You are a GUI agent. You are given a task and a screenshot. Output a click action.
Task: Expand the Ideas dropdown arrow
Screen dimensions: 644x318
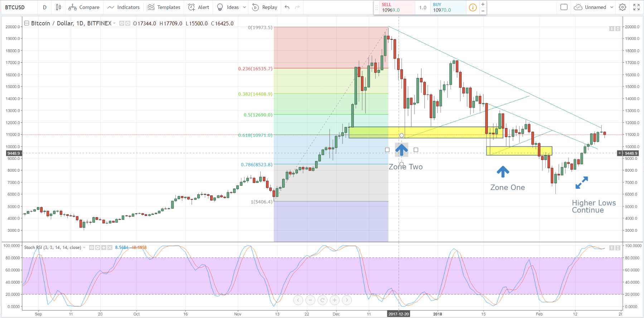(244, 7)
